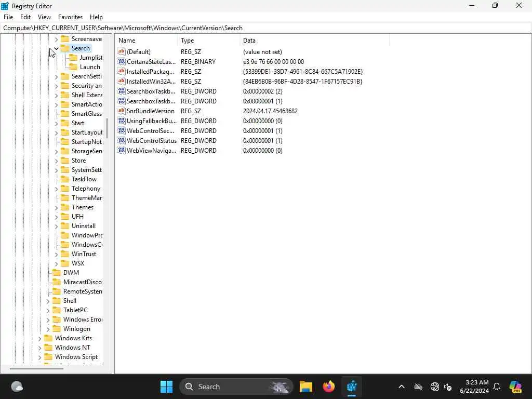Expand the Screensave key
Viewport: 532px width, 399px height.
(x=56, y=39)
